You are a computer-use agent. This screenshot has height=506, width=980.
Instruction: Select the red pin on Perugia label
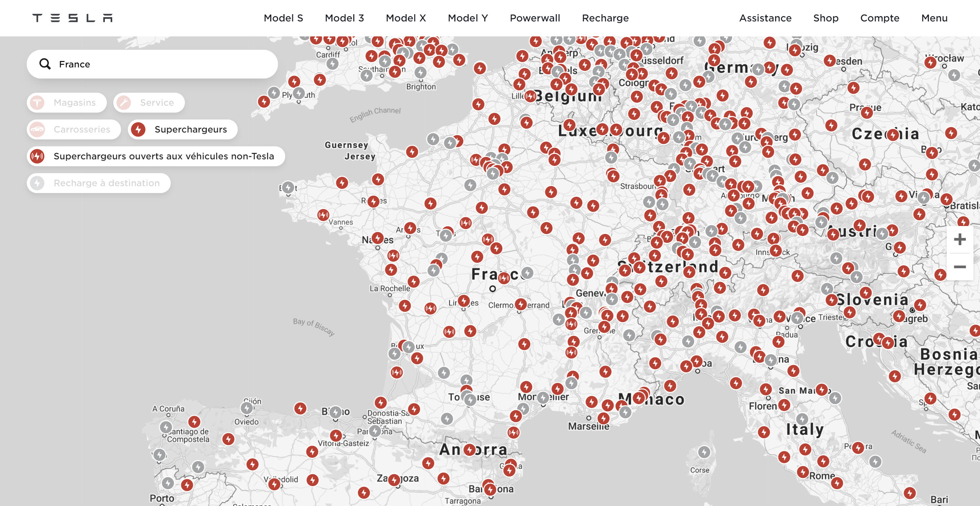pyautogui.click(x=858, y=447)
